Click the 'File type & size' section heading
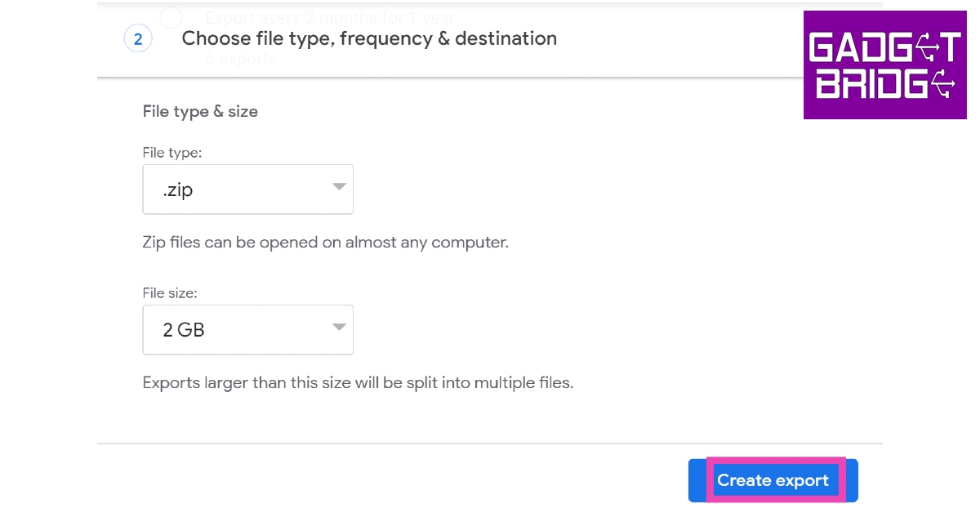Image resolution: width=980 pixels, height=513 pixels. coord(200,112)
